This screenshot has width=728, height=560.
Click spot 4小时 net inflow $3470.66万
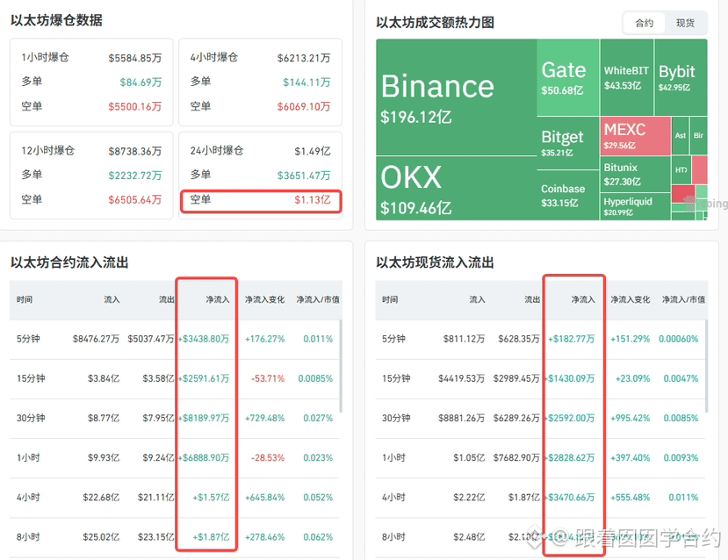click(x=569, y=498)
